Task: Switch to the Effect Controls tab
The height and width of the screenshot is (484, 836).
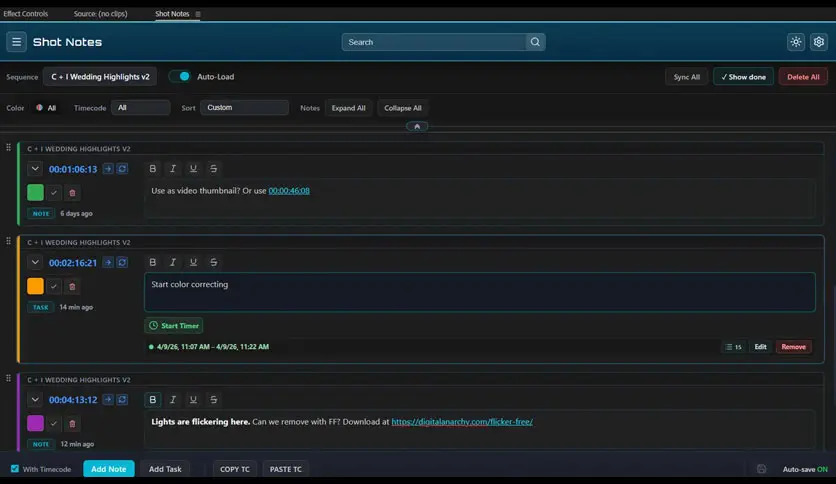Action: [x=26, y=14]
